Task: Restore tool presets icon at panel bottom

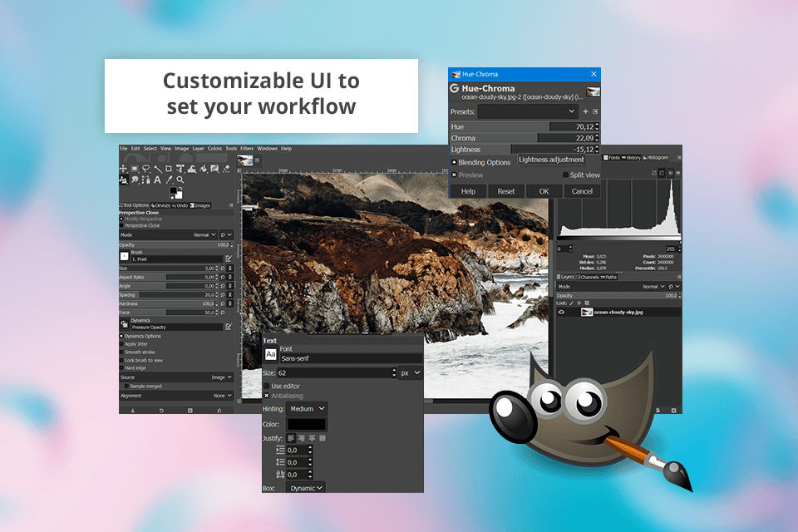Action: point(161,411)
